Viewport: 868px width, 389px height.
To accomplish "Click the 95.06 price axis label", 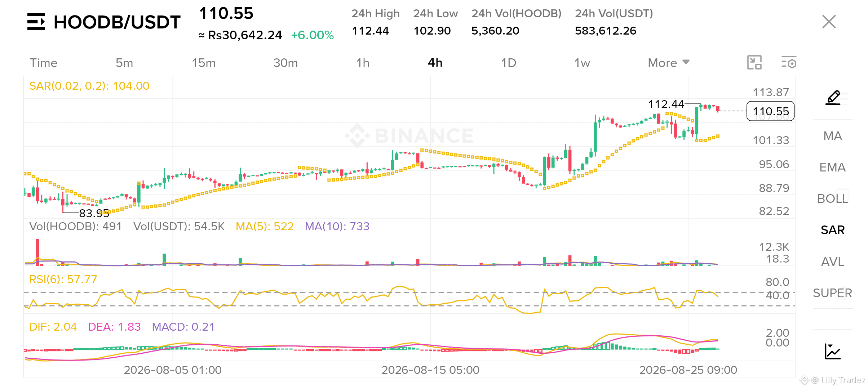I will point(774,164).
